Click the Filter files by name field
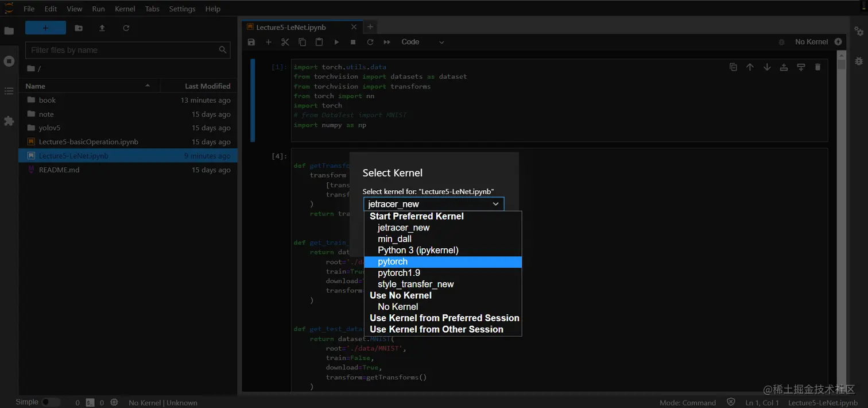Image resolution: width=868 pixels, height=408 pixels. (x=122, y=50)
